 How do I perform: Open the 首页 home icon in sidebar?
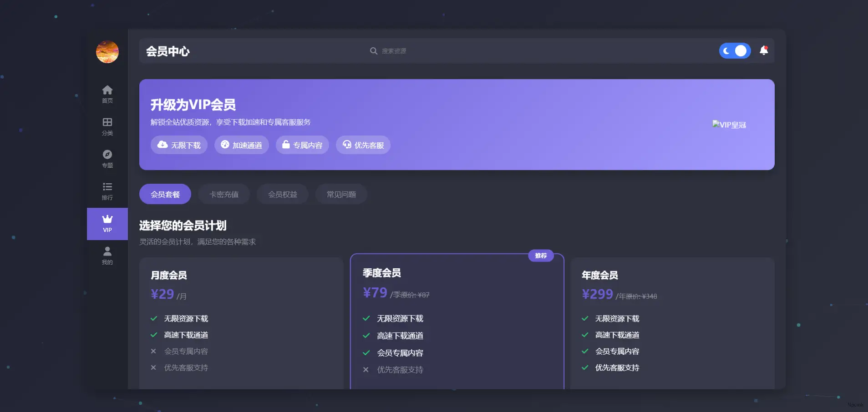107,89
